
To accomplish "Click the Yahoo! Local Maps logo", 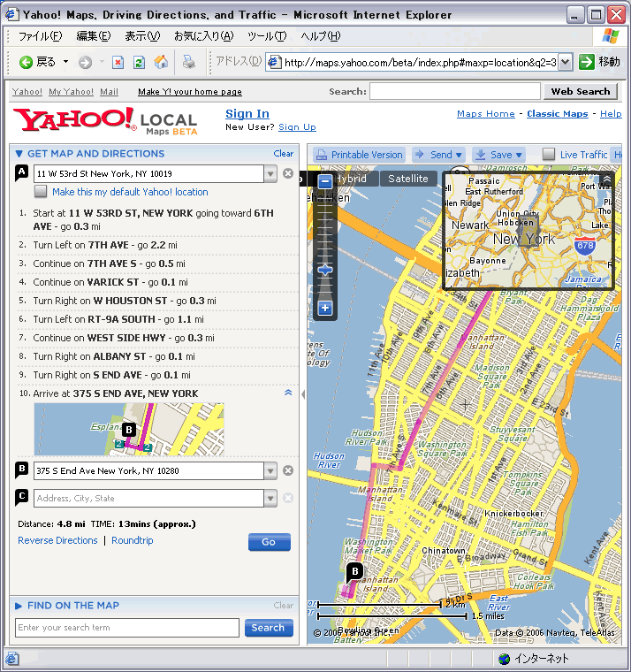I will point(105,121).
